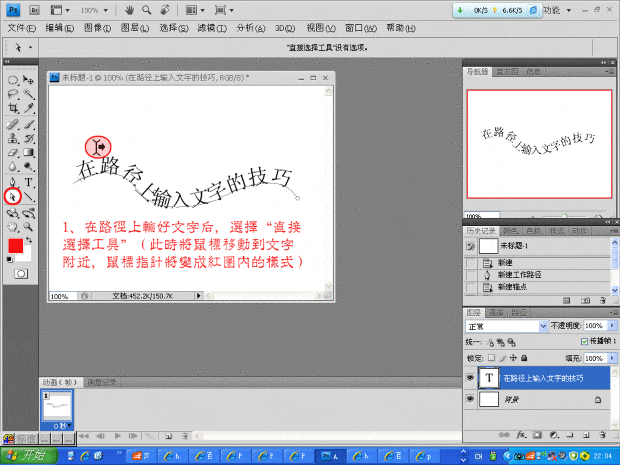Screen dimensions: 620x465
Task: Switch to the 路径 tab in layers panel
Action: pyautogui.click(x=517, y=311)
